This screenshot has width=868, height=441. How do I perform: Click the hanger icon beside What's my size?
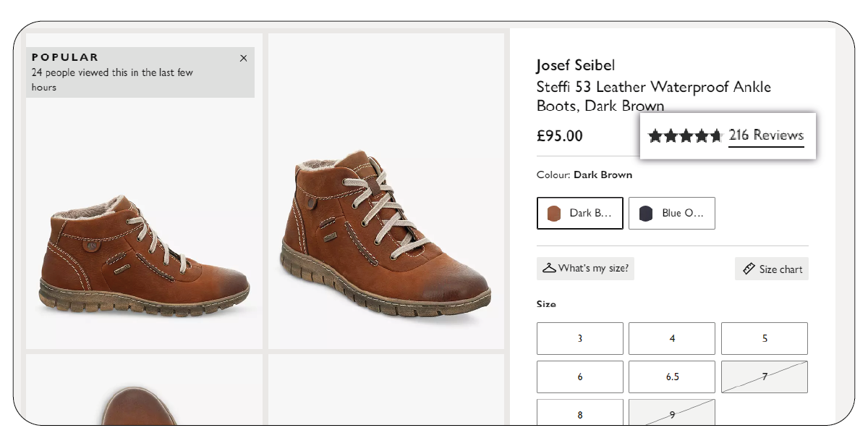(549, 268)
